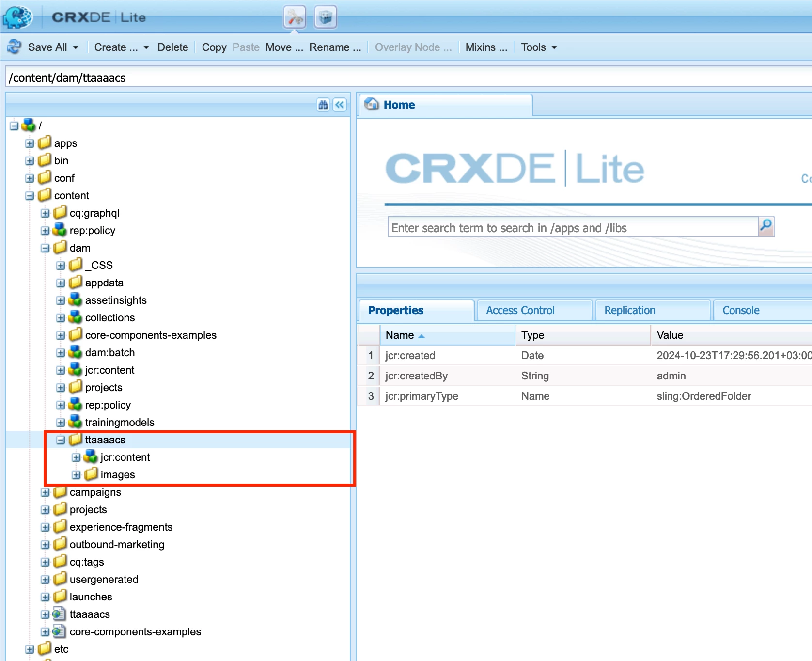This screenshot has width=812, height=661.
Task: Select the apps folder icon
Action: [x=45, y=142]
